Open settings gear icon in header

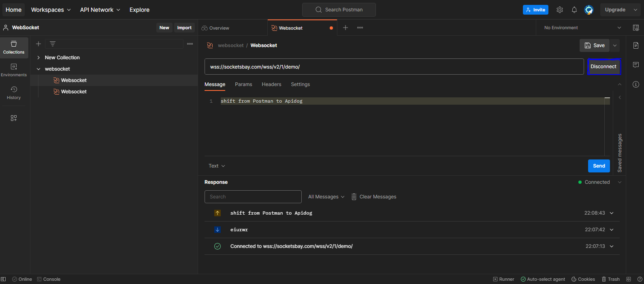click(x=560, y=10)
